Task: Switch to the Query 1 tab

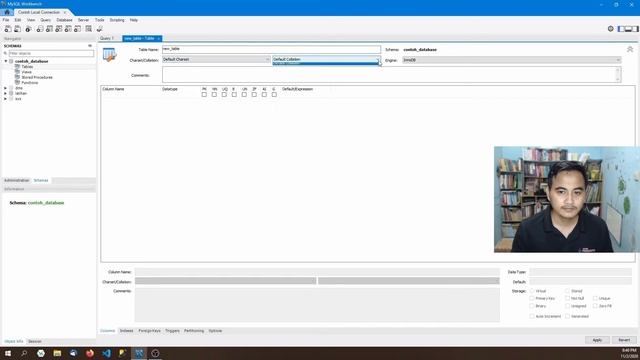Action: pyautogui.click(x=107, y=38)
